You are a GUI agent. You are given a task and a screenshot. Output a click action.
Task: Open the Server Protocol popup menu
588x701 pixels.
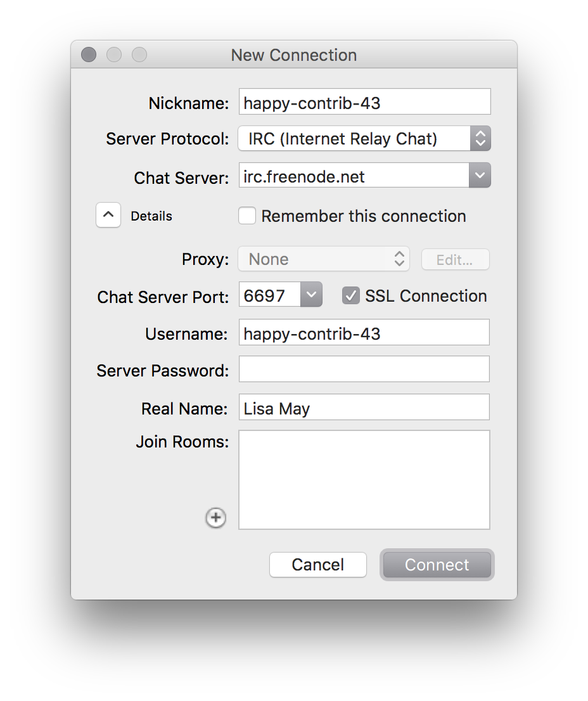click(364, 139)
